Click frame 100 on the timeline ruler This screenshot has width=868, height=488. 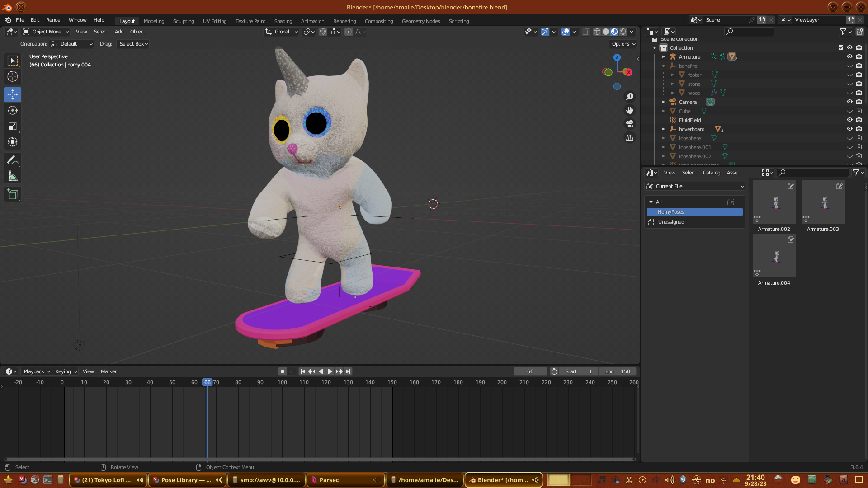pyautogui.click(x=282, y=382)
